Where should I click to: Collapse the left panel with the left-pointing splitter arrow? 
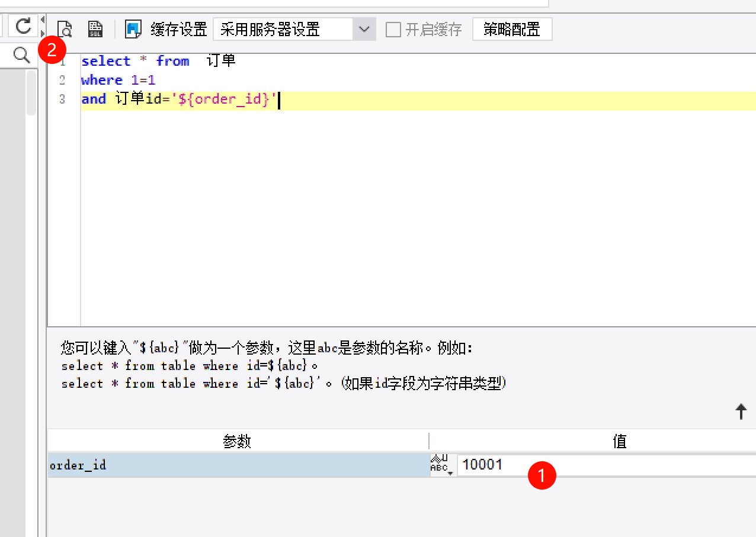point(43,20)
